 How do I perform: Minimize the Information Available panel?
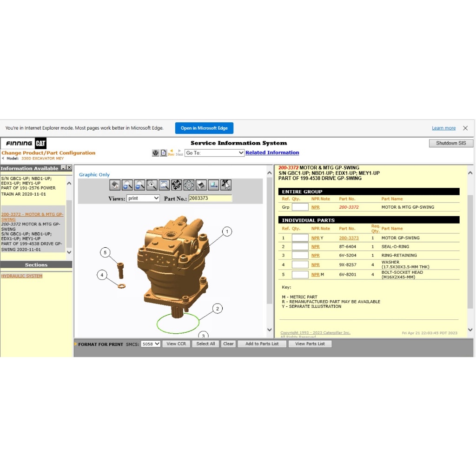[x=63, y=168]
